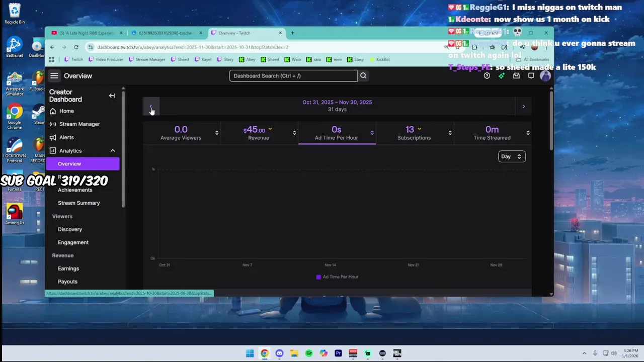Open Among Us desktop icon
This screenshot has height=362, width=644.
pos(15,214)
